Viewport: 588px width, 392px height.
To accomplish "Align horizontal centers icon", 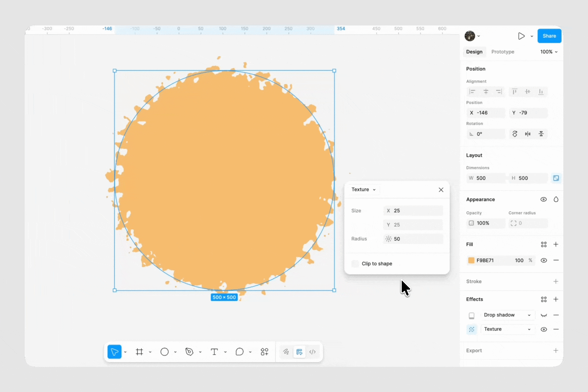I will click(486, 91).
